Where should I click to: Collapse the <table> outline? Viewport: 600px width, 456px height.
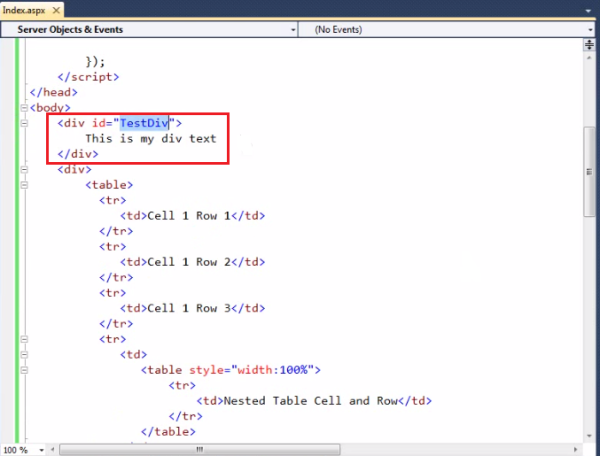24,185
